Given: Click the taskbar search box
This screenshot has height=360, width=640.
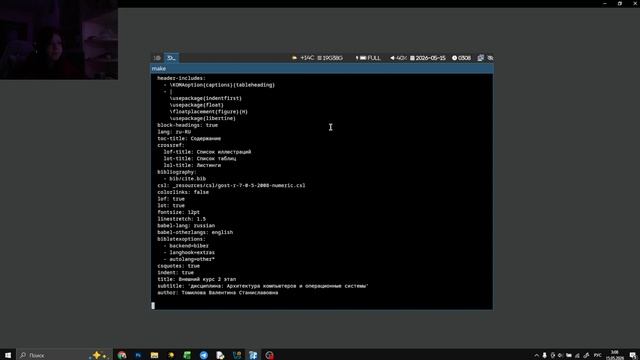Looking at the screenshot, I should (65, 355).
